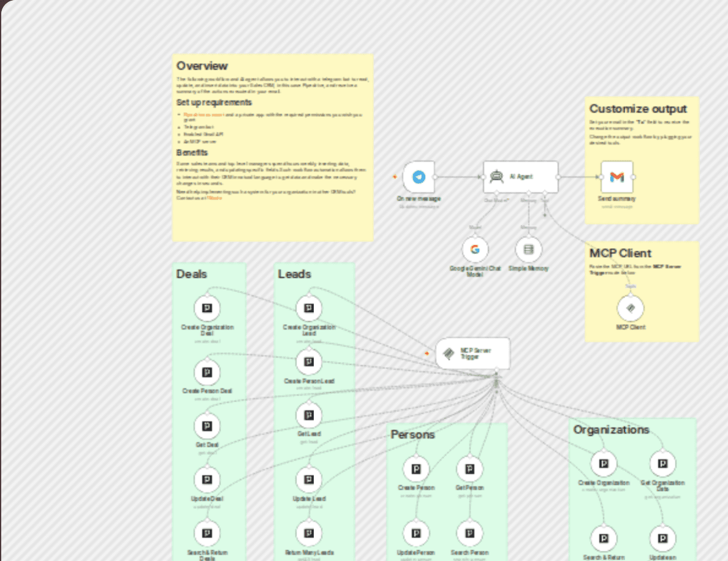Image resolution: width=728 pixels, height=561 pixels.
Task: Click the 'Send summary' node label
Action: coord(616,198)
